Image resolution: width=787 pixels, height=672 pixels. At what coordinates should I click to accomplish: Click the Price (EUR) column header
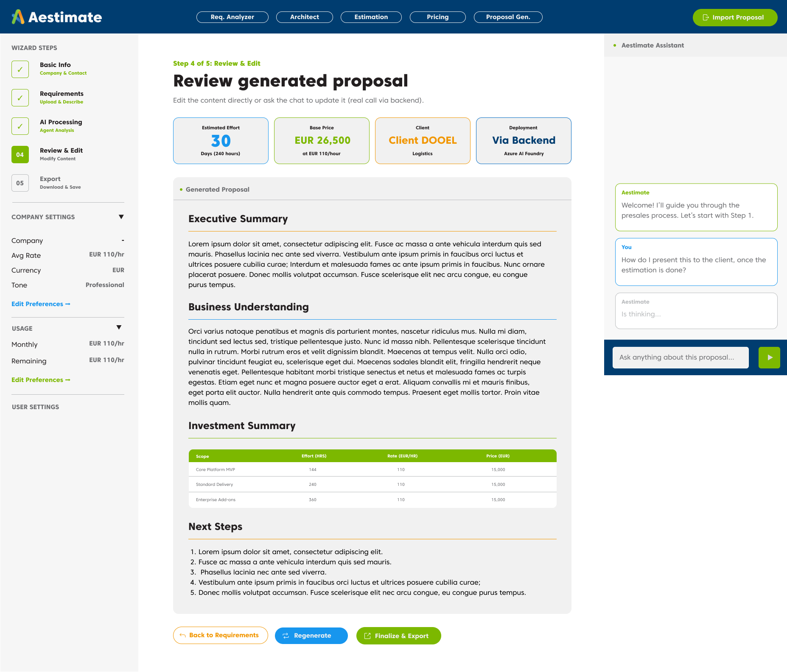[x=498, y=456]
